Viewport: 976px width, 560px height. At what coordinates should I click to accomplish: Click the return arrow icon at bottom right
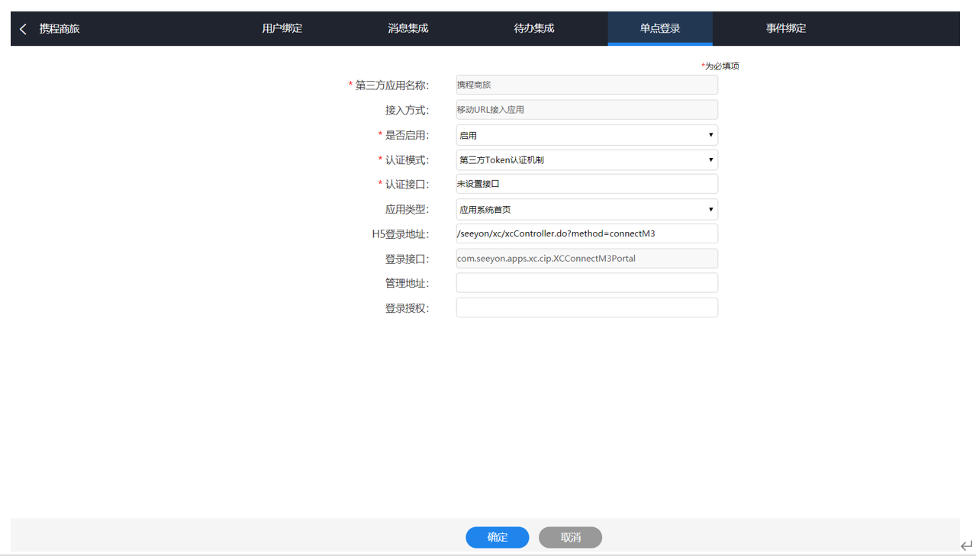click(966, 546)
